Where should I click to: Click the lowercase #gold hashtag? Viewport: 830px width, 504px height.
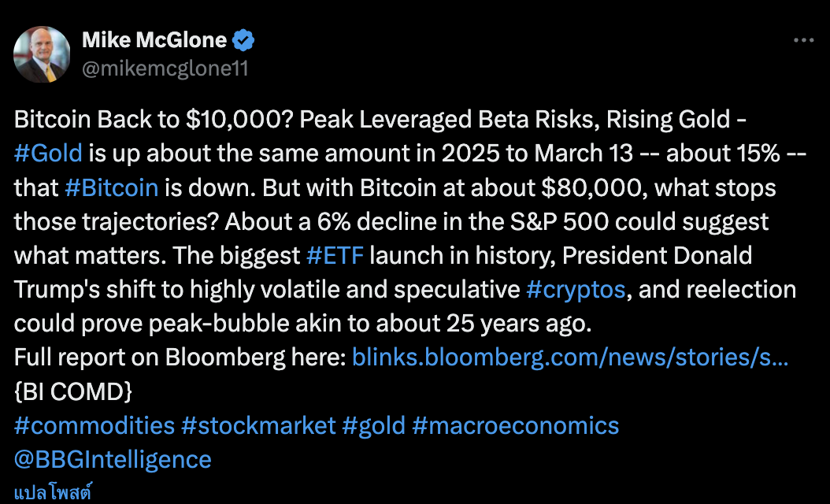[374, 425]
